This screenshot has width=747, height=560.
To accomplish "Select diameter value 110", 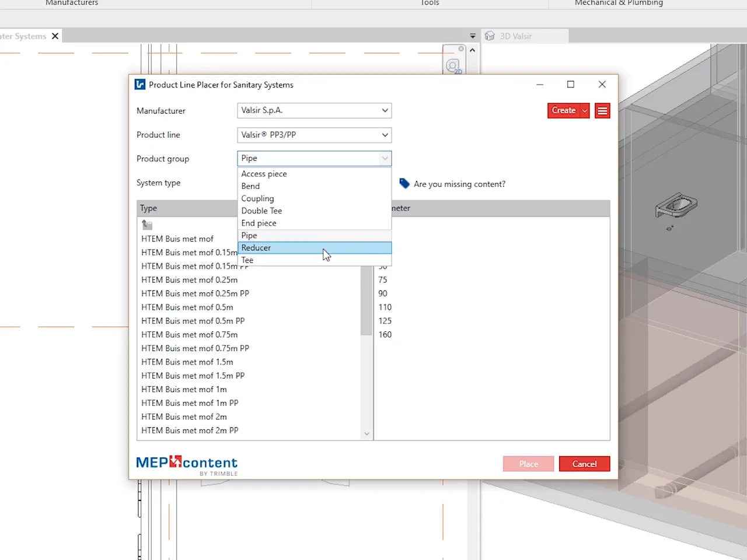I will pyautogui.click(x=385, y=307).
